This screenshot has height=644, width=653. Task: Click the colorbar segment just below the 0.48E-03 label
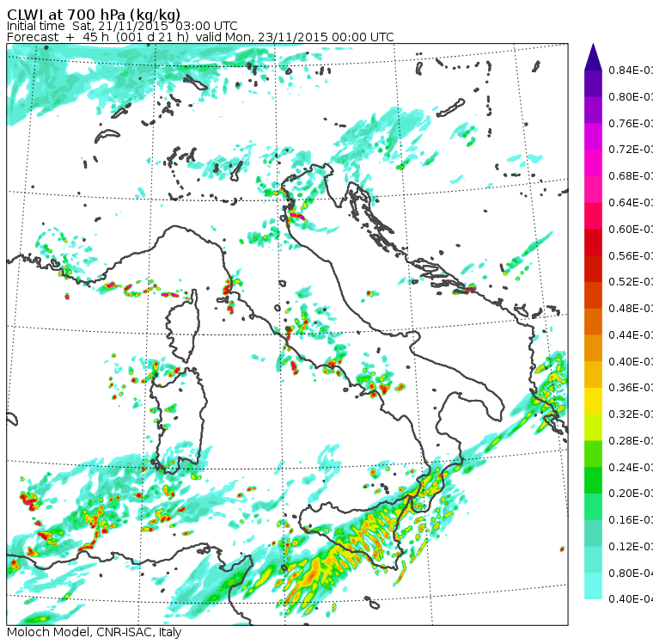(x=593, y=322)
